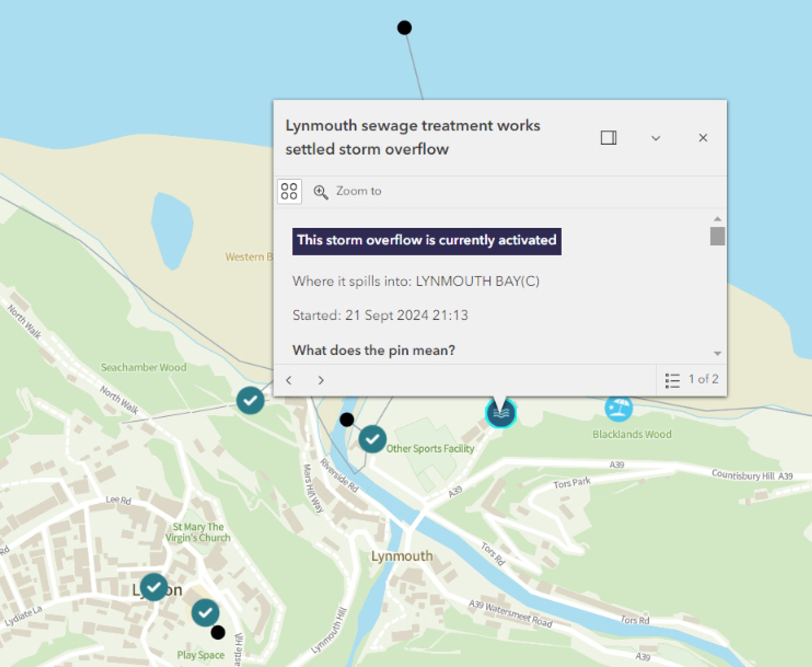Image resolution: width=812 pixels, height=667 pixels.
Task: Dock the popup to the side
Action: coord(608,138)
